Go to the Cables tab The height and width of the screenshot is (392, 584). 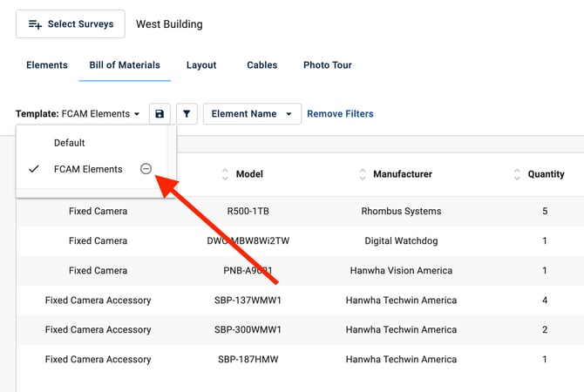(261, 65)
